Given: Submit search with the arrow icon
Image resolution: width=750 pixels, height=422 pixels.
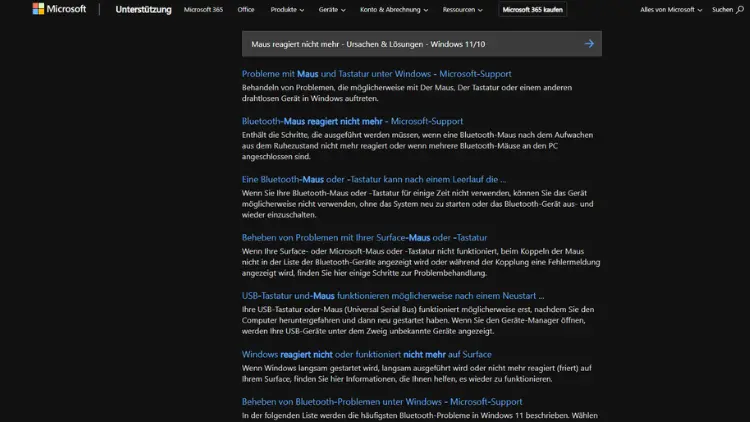Looking at the screenshot, I should [x=589, y=44].
